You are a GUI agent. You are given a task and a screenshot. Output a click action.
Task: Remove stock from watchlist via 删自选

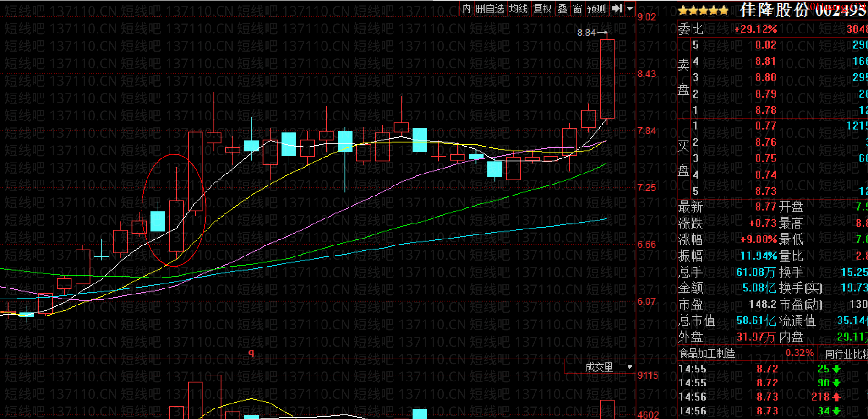490,9
